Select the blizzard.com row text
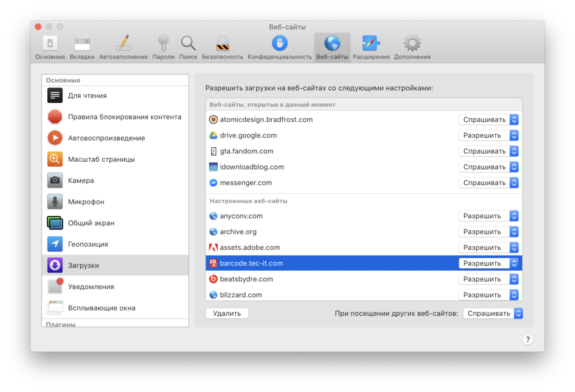This screenshot has height=392, width=575. click(241, 295)
